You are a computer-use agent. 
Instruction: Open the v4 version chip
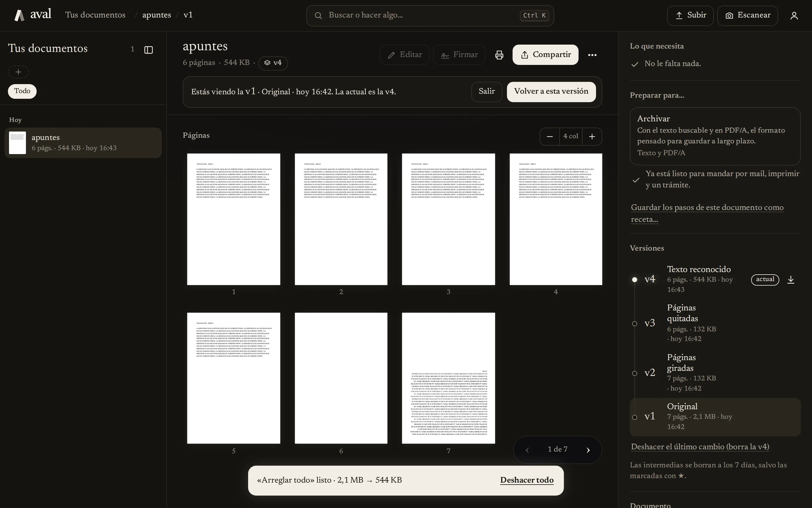pos(273,63)
